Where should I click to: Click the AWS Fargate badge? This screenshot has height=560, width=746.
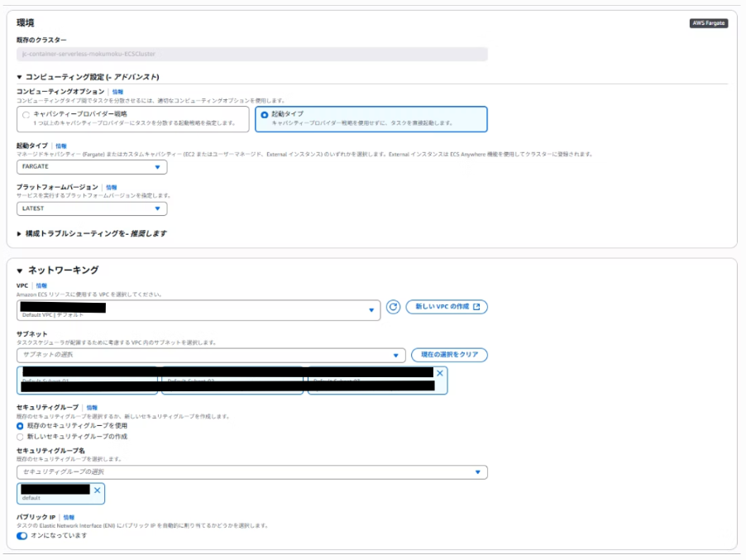pos(709,23)
